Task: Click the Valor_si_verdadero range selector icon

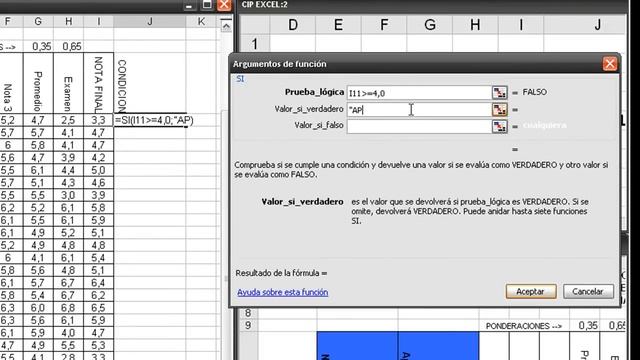Action: (x=500, y=109)
